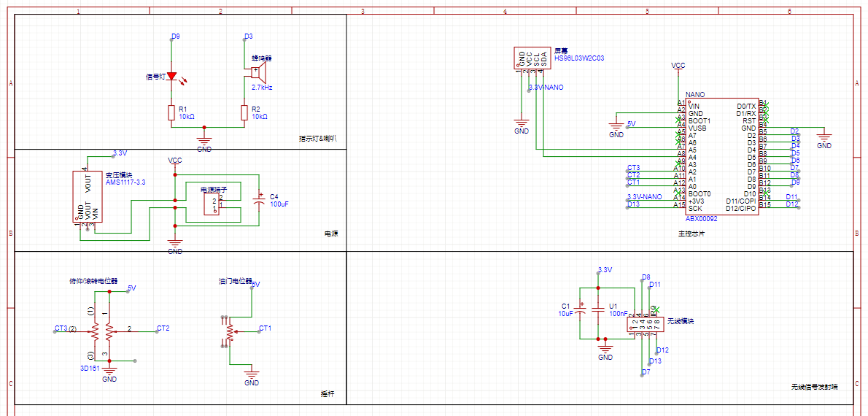The width and height of the screenshot is (868, 416).
Task: Select the HS96L03W2C03 screen connector
Action: click(532, 58)
